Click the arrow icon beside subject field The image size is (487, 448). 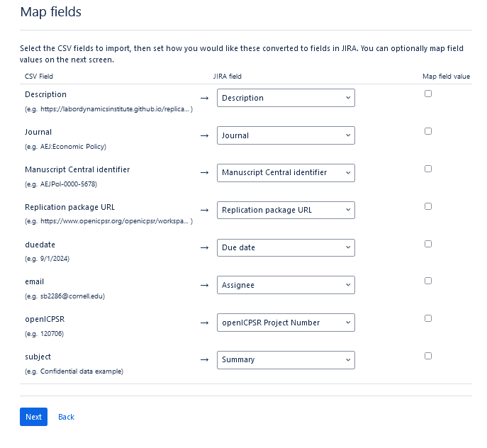(204, 360)
